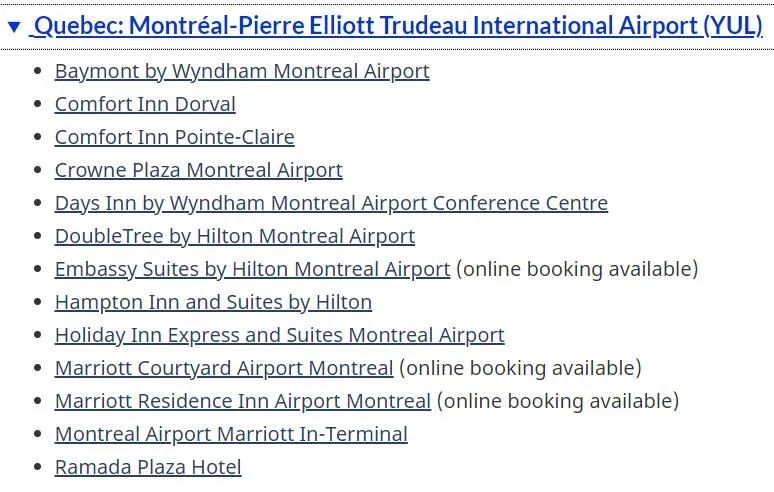Click online booking text after Embassy Suites

tap(577, 269)
